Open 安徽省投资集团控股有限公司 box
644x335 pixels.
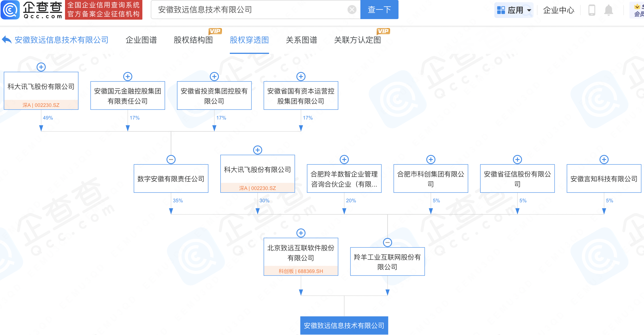click(x=214, y=95)
